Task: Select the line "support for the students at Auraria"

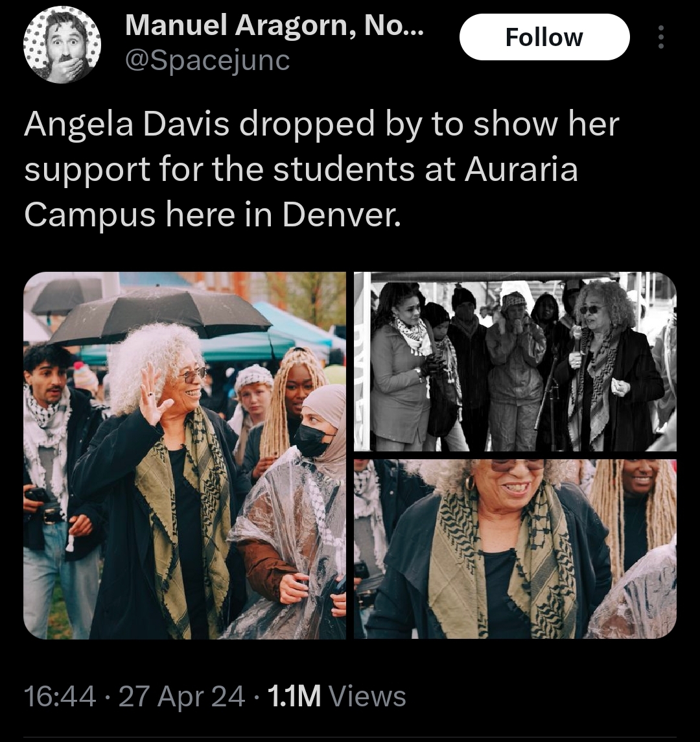Action: (x=301, y=169)
